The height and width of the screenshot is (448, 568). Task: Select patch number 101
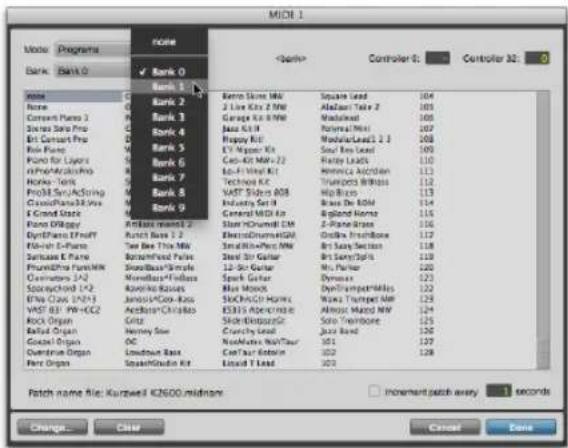tap(328, 342)
